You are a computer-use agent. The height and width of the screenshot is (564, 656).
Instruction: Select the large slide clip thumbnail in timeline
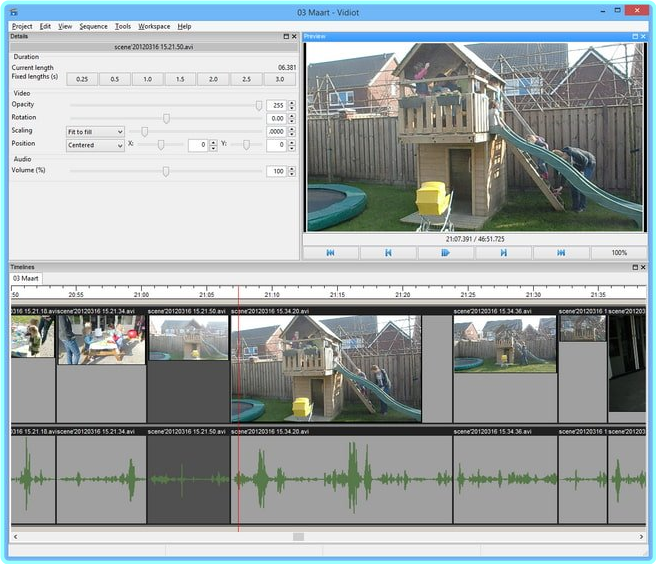click(x=326, y=368)
